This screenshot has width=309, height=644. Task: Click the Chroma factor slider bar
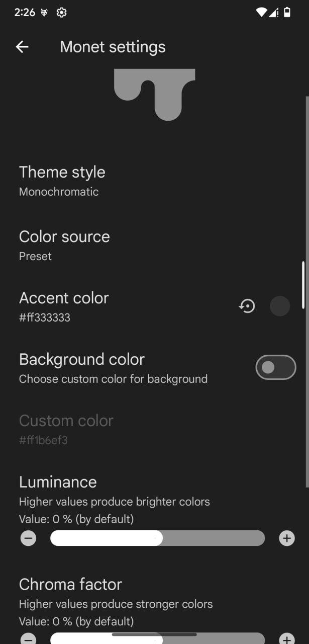point(157,638)
